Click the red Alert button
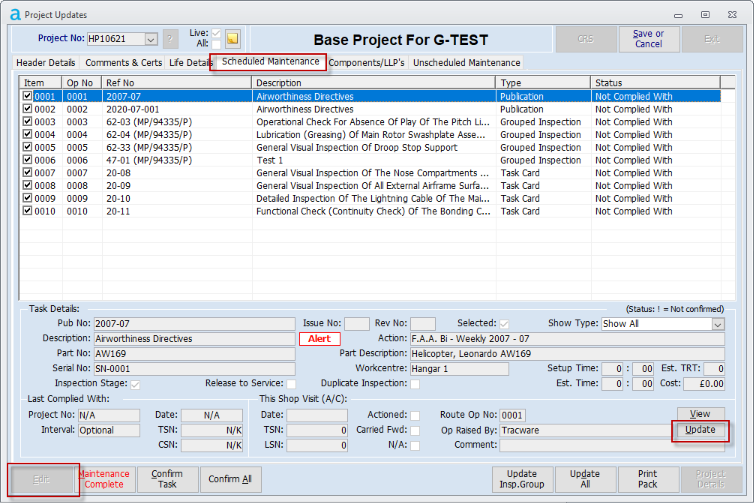Image resolution: width=754 pixels, height=503 pixels. click(319, 339)
